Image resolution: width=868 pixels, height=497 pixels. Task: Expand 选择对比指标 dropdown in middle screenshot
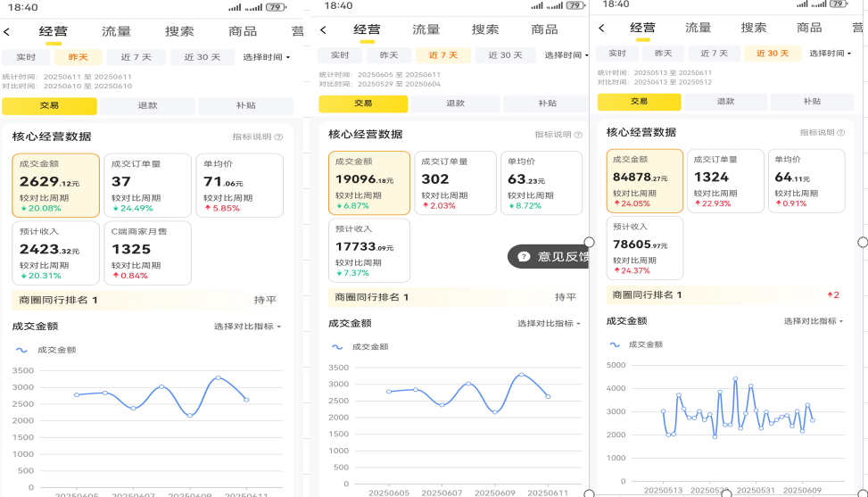tap(549, 323)
